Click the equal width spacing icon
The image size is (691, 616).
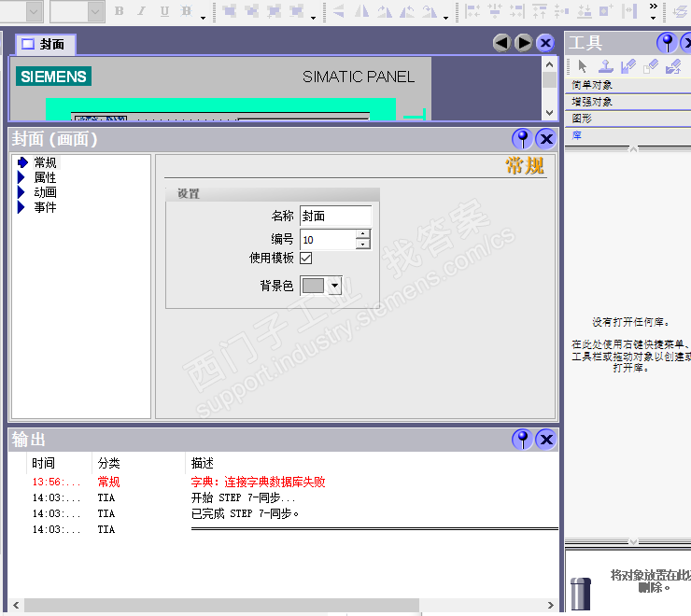pos(629,11)
